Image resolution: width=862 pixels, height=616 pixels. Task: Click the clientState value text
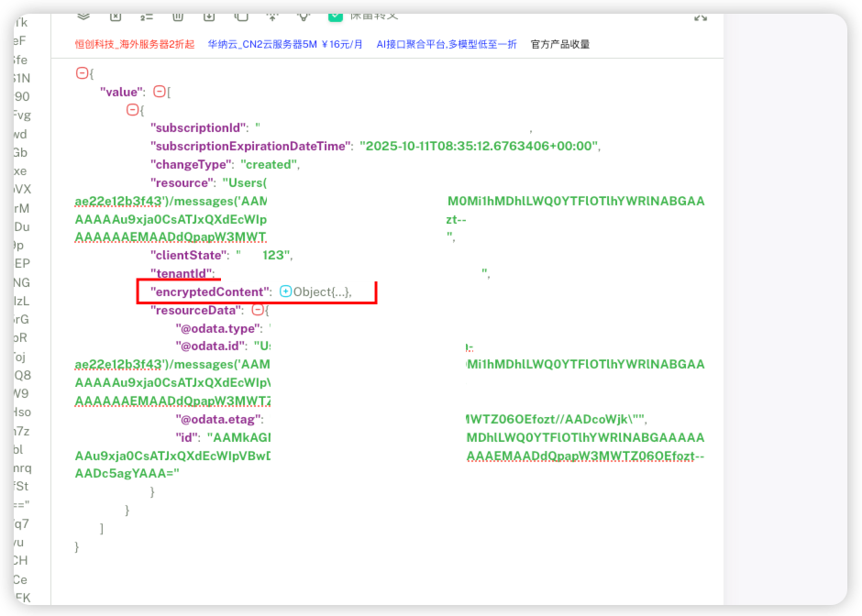pos(266,255)
